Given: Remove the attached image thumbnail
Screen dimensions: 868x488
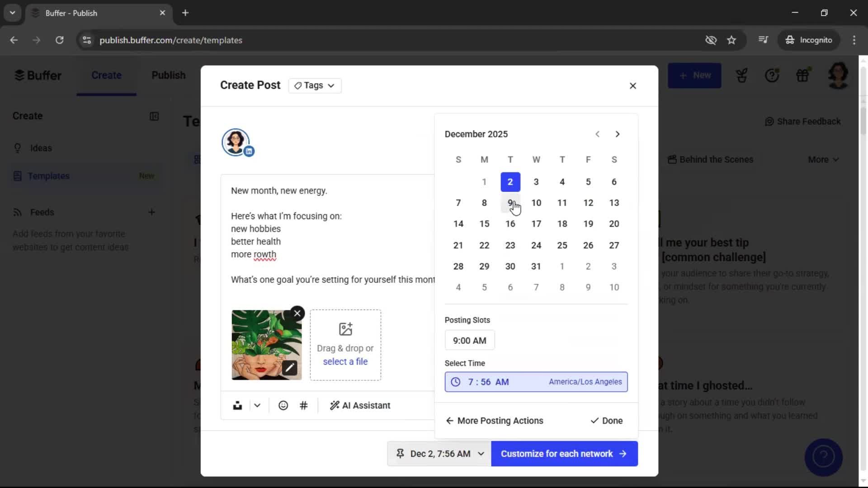Looking at the screenshot, I should point(297,313).
